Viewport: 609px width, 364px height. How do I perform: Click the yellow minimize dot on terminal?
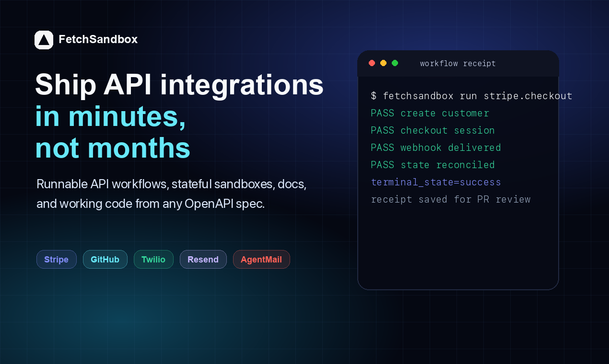pyautogui.click(x=383, y=63)
